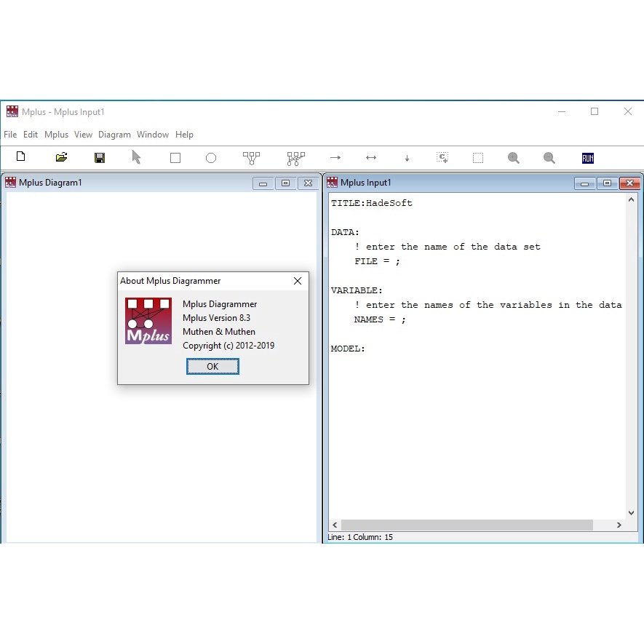The height and width of the screenshot is (644, 644).
Task: Save with the floppy disk icon
Action: point(100,158)
